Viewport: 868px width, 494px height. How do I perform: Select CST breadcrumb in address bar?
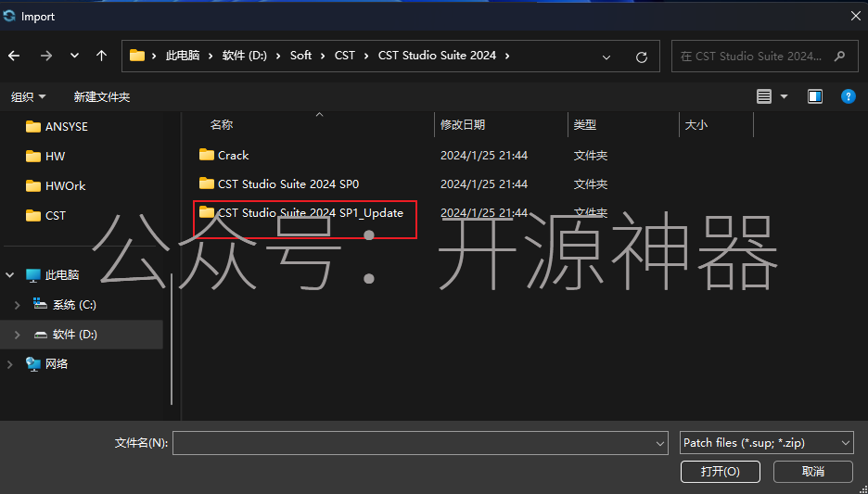click(x=345, y=56)
